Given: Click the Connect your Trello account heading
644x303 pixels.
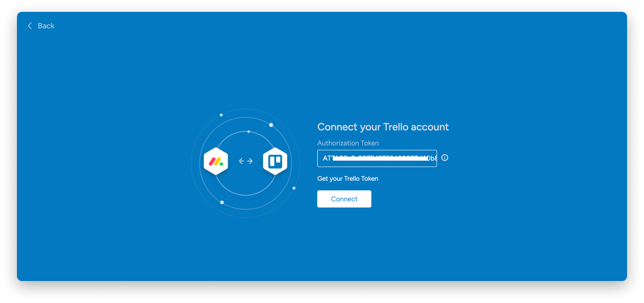Looking at the screenshot, I should [x=383, y=127].
